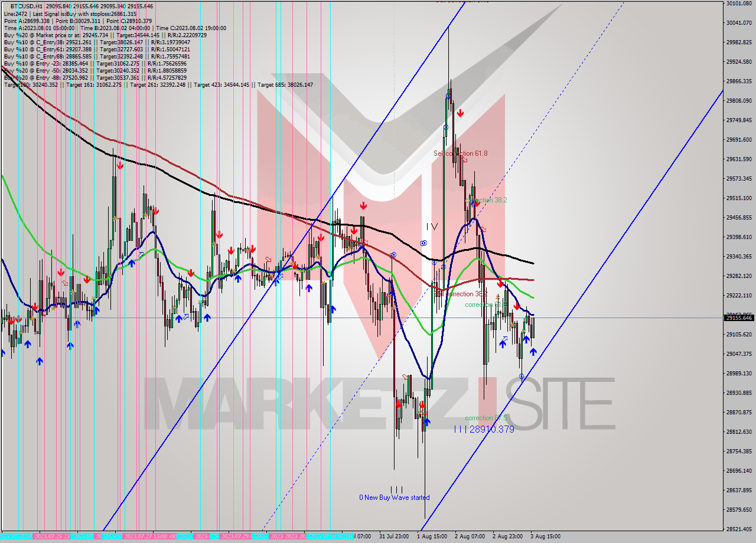The width and height of the screenshot is (756, 543).
Task: Click price axis label 29866.335
Action: point(739,81)
